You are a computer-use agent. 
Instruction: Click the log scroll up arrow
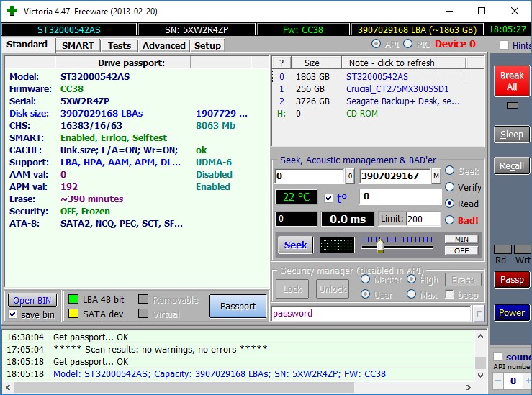coord(480,336)
